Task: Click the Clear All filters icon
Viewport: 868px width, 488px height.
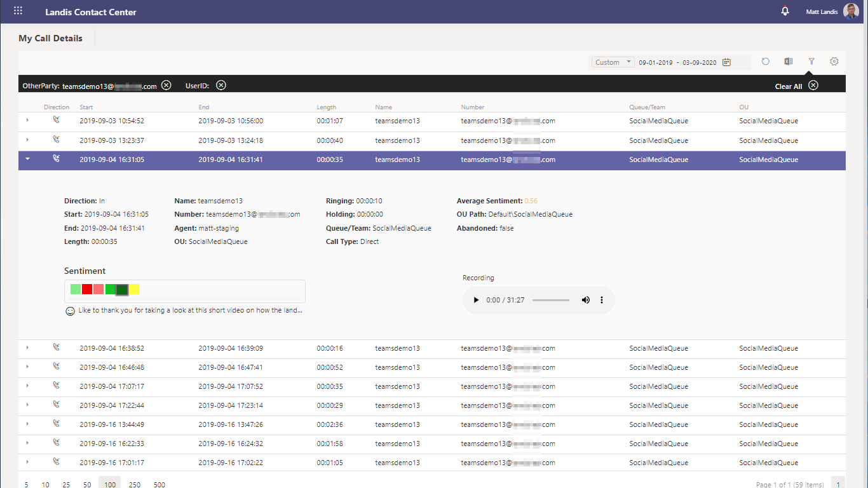Action: 813,86
